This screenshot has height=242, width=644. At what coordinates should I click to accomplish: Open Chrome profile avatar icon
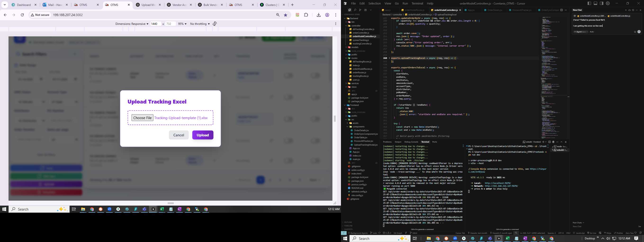(x=327, y=15)
